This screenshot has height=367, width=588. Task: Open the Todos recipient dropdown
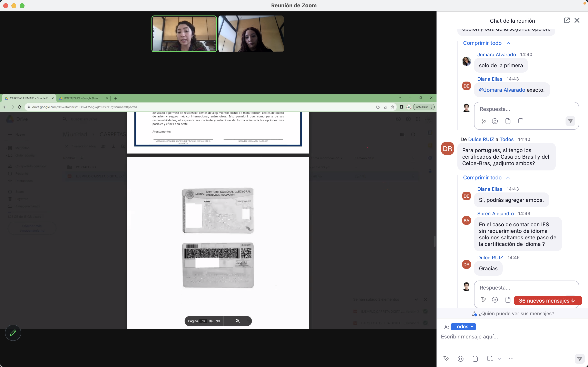(463, 326)
